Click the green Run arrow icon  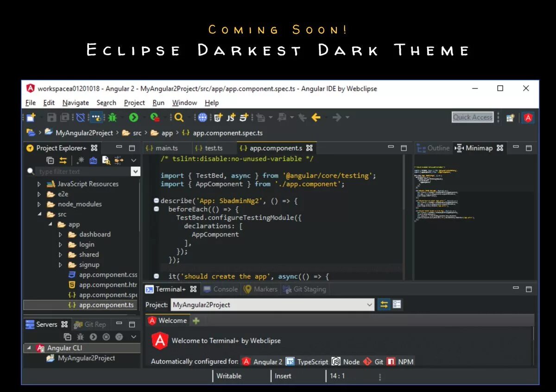133,118
